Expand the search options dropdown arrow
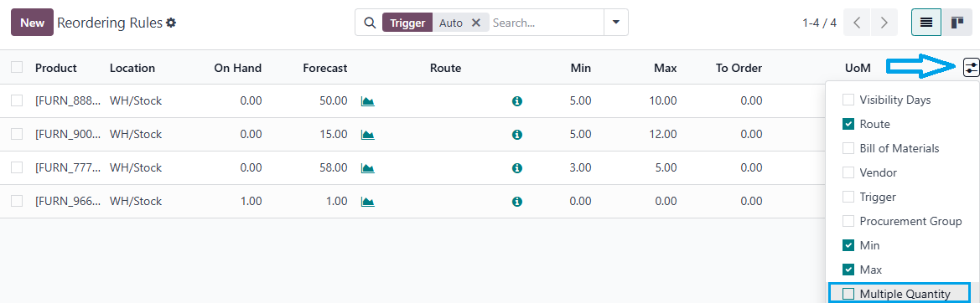Viewport: 980px width, 303px height. 616,23
